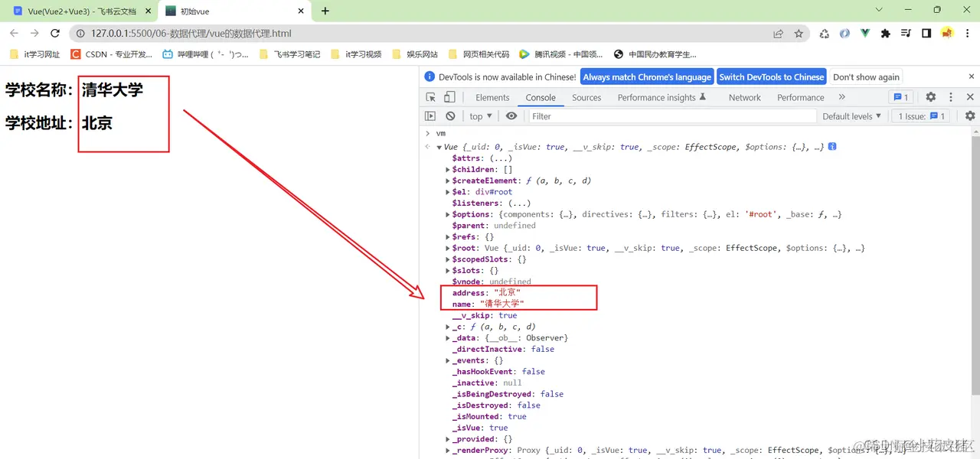Open the Sources tab

pyautogui.click(x=586, y=97)
